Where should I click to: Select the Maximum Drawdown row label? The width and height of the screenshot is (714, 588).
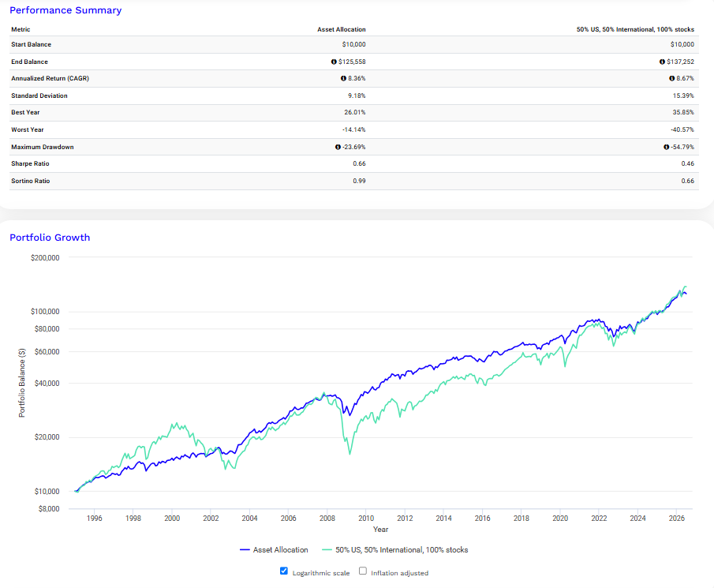(43, 147)
